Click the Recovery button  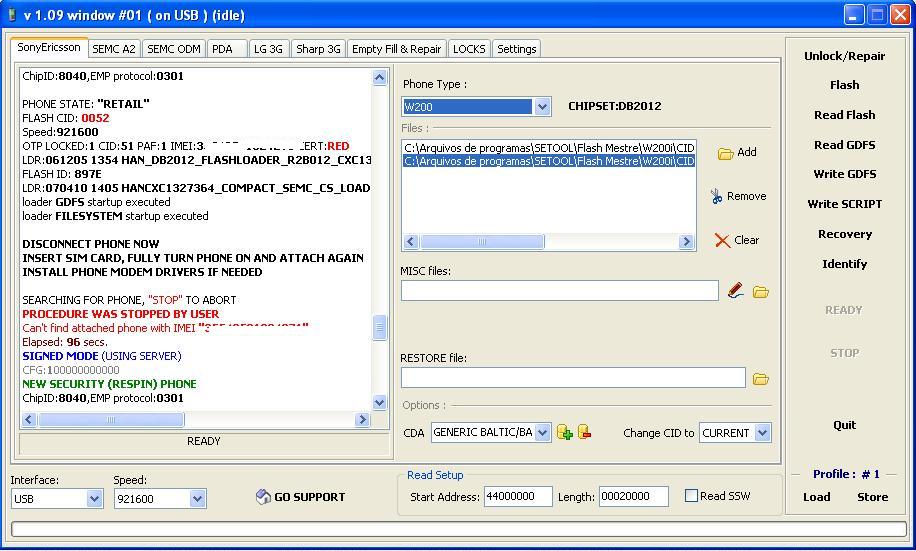pyautogui.click(x=844, y=234)
